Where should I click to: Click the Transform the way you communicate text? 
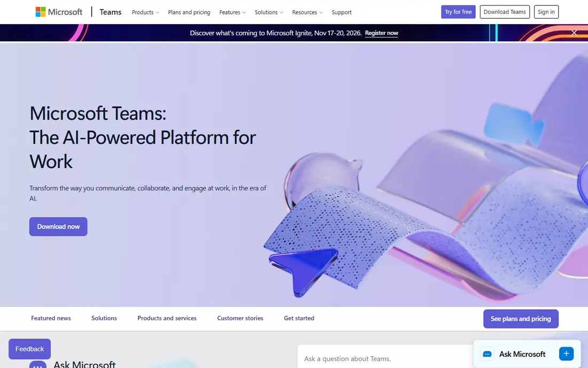tap(148, 193)
